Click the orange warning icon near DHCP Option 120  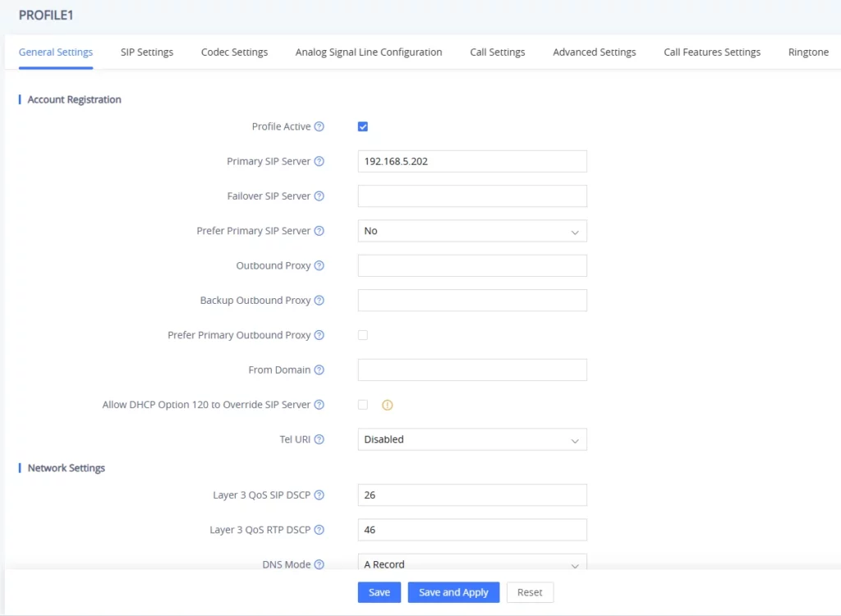point(388,405)
